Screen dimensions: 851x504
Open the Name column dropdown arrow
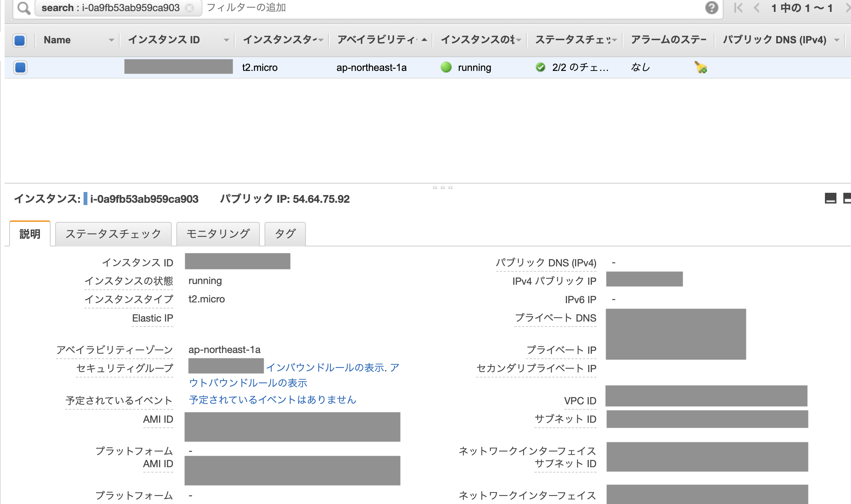pos(111,40)
